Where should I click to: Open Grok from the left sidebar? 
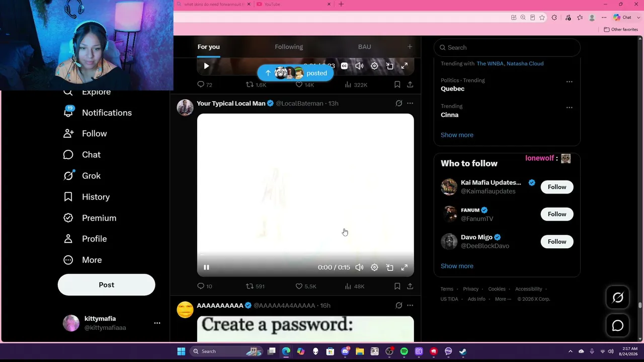click(x=82, y=176)
